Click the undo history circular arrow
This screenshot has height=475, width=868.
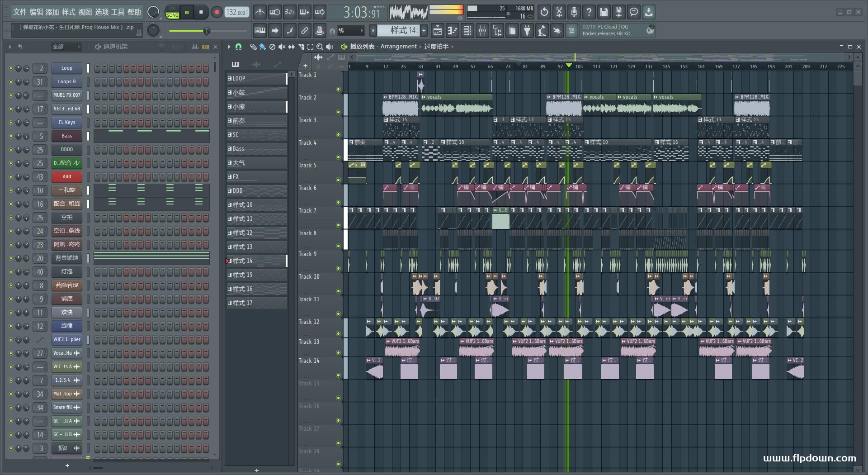tap(544, 12)
